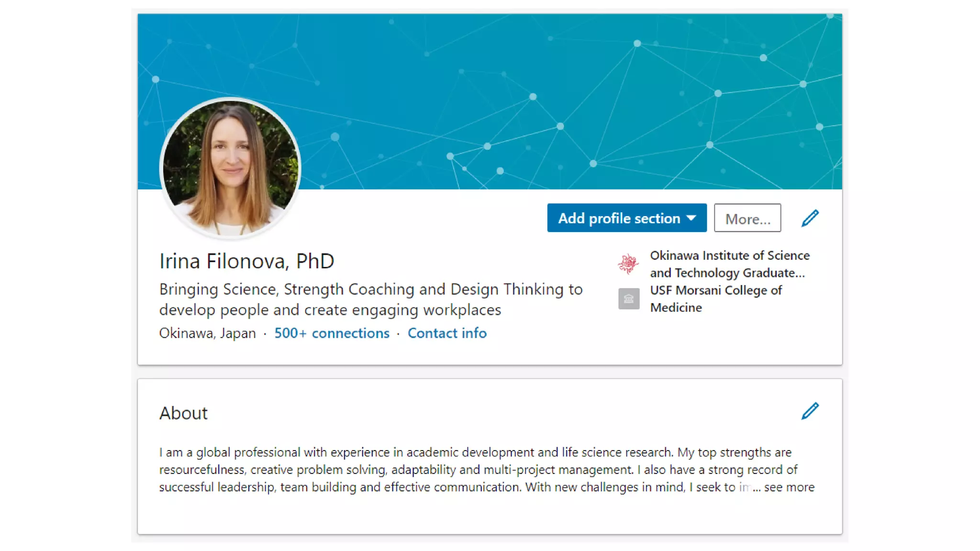Viewport: 980px width, 551px height.
Task: Click the truncated Graduate... text in OIST entry
Action: click(x=773, y=273)
